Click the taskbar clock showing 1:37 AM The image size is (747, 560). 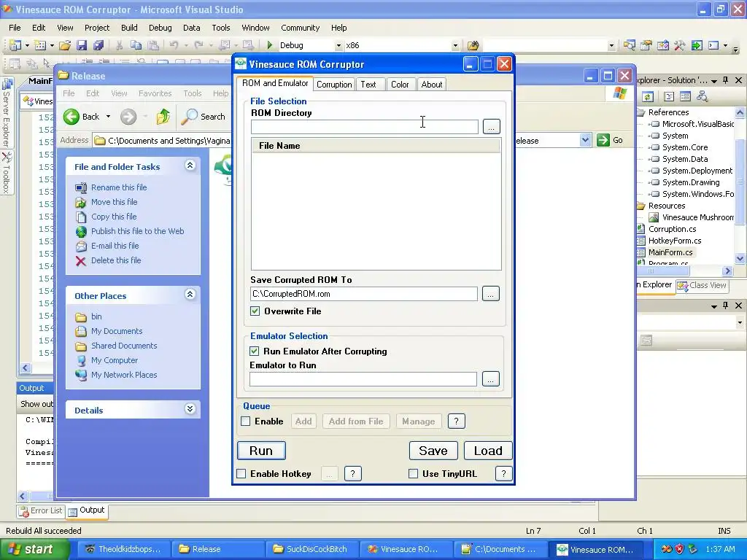click(720, 549)
